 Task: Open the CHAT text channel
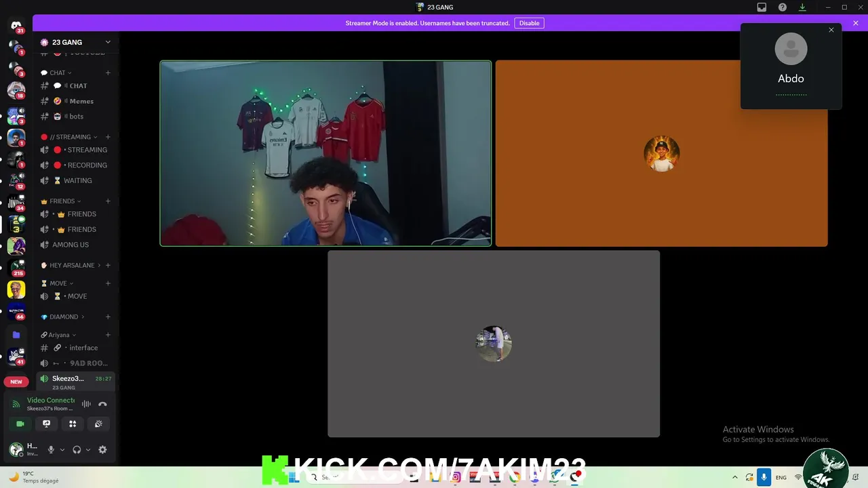tap(75, 86)
